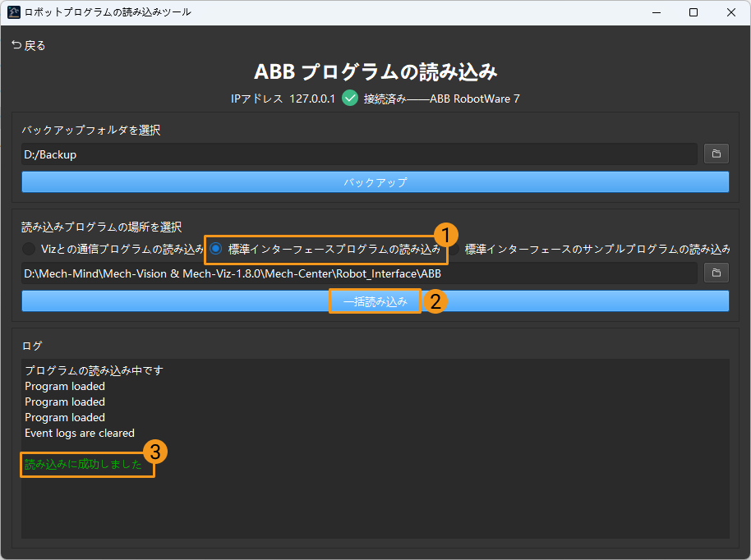Image resolution: width=751 pixels, height=560 pixels.
Task: Click the ログ section label
Action: point(32,346)
